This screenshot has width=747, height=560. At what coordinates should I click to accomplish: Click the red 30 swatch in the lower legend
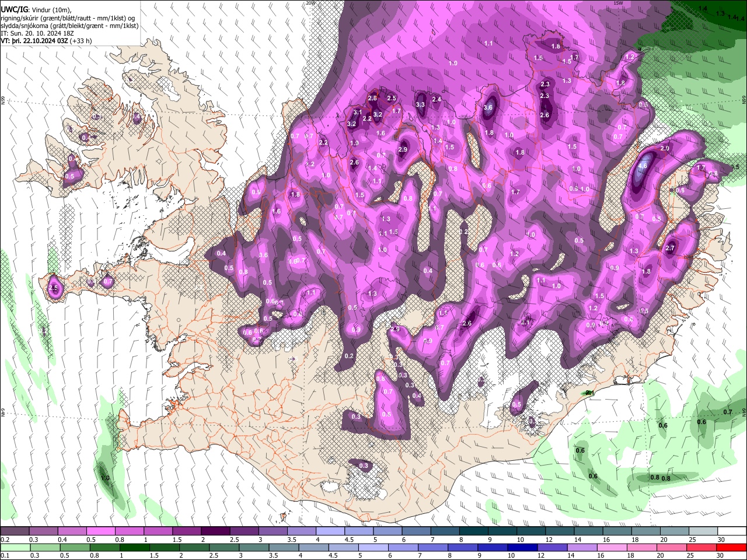pyautogui.click(x=731, y=547)
